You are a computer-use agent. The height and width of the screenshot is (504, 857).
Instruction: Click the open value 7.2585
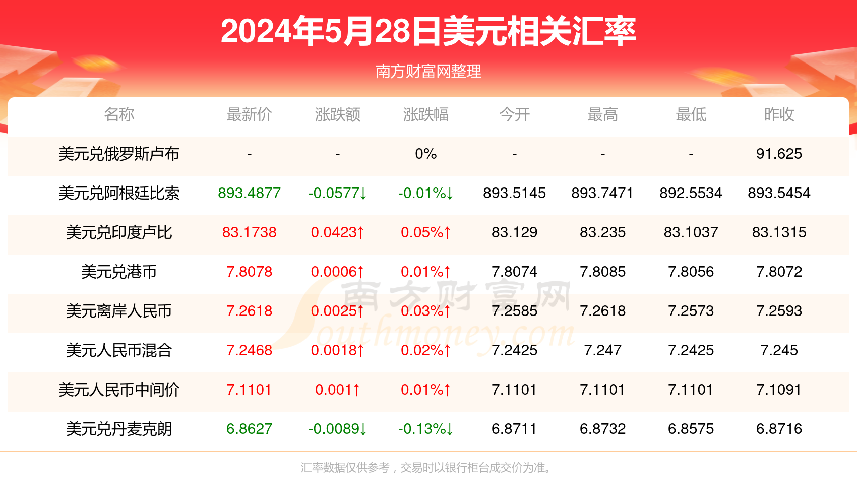(x=514, y=311)
